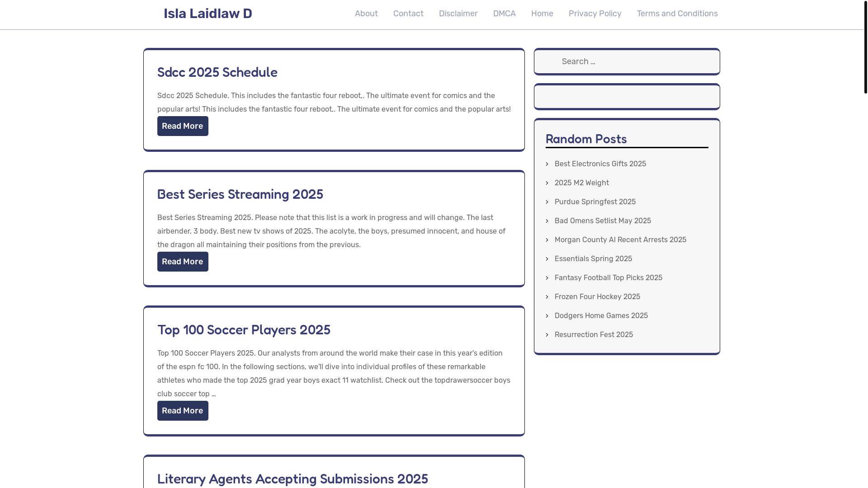
Task: Click into the Search field
Action: [x=627, y=61]
